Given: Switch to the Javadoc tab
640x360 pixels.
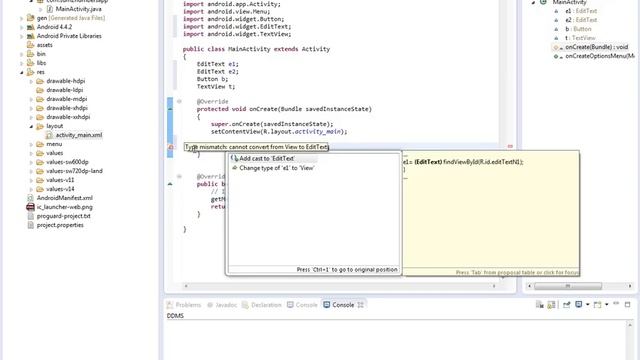Looking at the screenshot, I should pyautogui.click(x=222, y=305).
